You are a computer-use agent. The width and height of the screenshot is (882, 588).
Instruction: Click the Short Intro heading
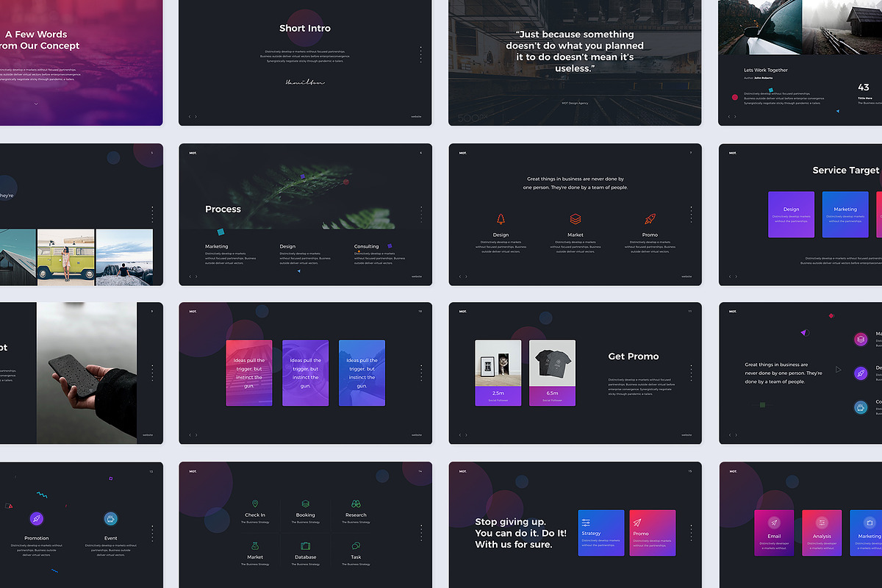[305, 28]
